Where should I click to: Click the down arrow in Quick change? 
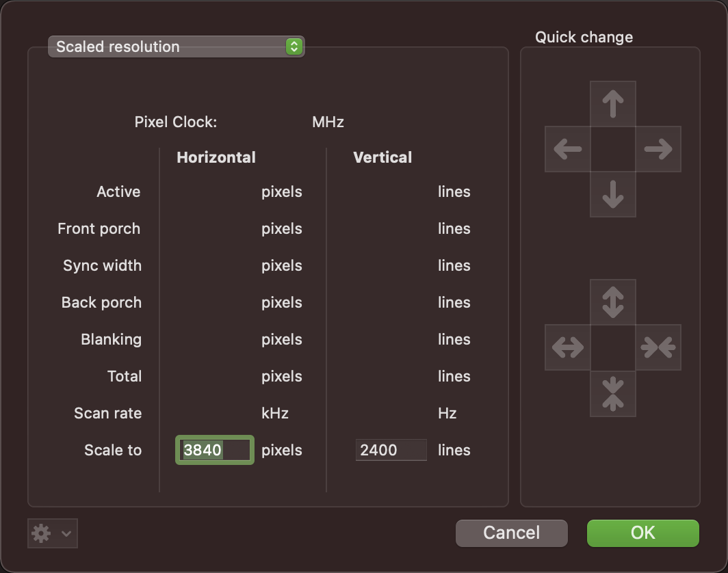pos(613,196)
